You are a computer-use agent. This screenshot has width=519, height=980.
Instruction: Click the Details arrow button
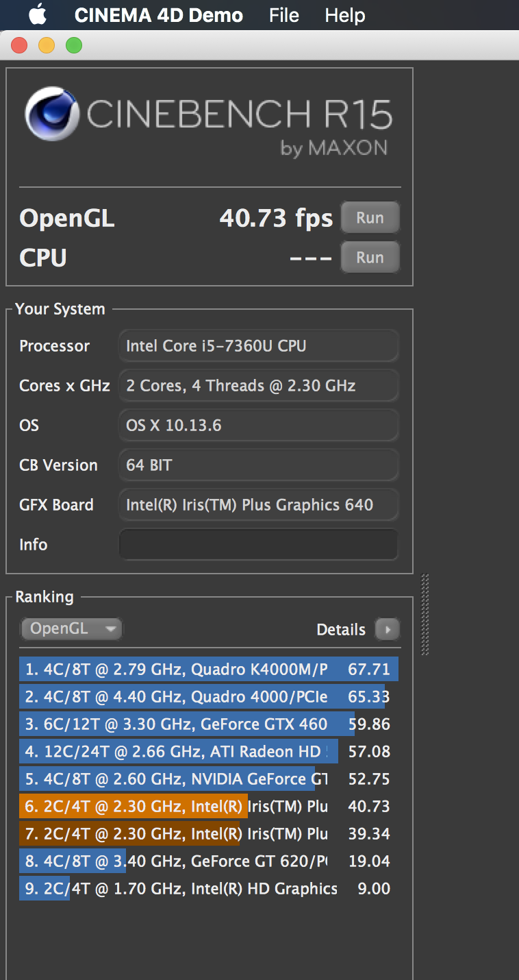[x=387, y=629]
